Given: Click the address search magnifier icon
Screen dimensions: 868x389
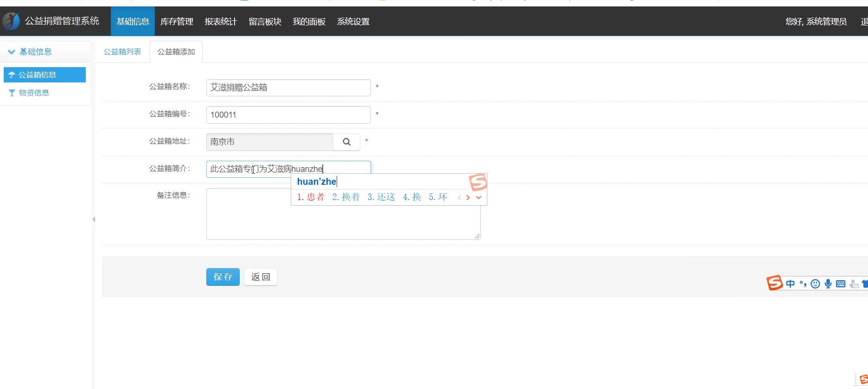Looking at the screenshot, I should click(x=346, y=142).
